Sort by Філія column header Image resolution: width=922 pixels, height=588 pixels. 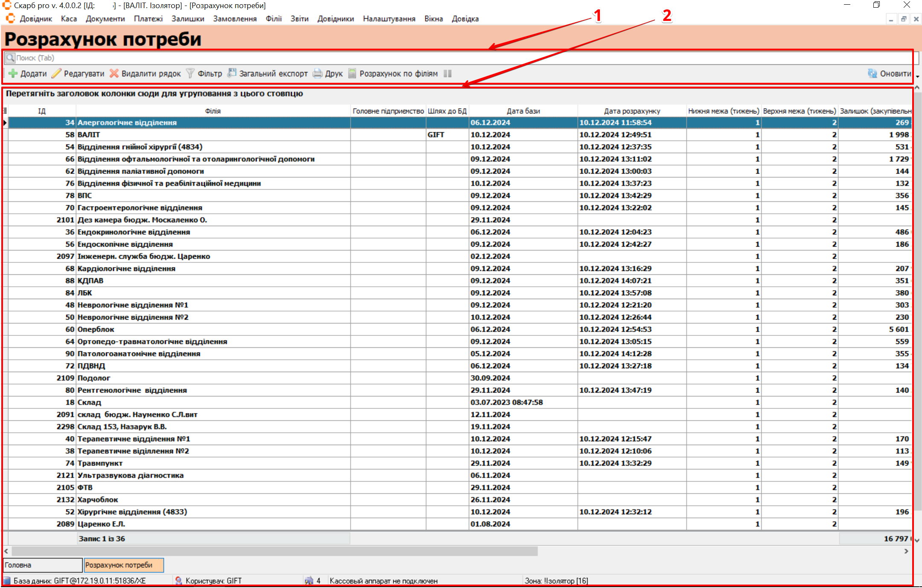click(x=212, y=111)
